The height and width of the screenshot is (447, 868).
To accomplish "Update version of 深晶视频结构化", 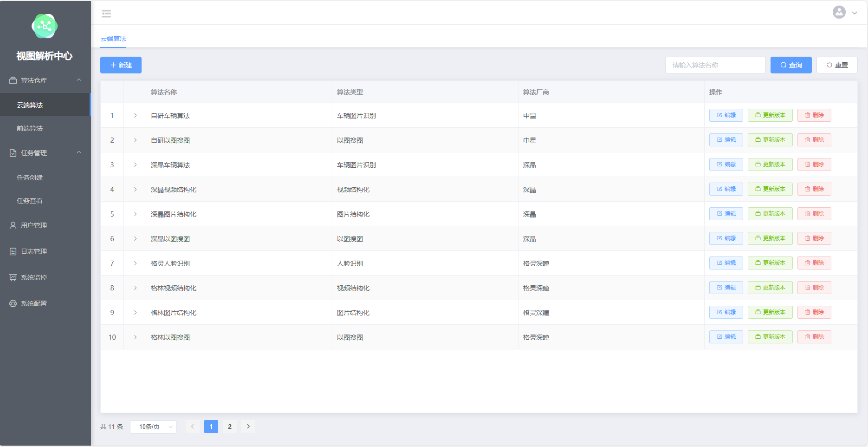I will 770,189.
